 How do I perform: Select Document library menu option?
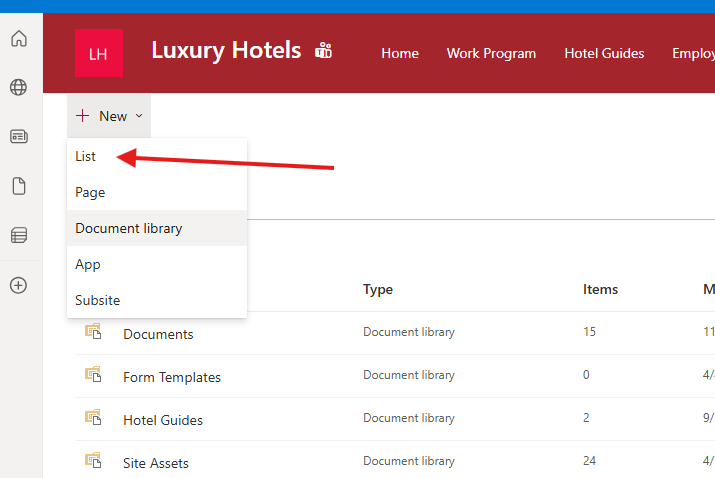pyautogui.click(x=129, y=228)
